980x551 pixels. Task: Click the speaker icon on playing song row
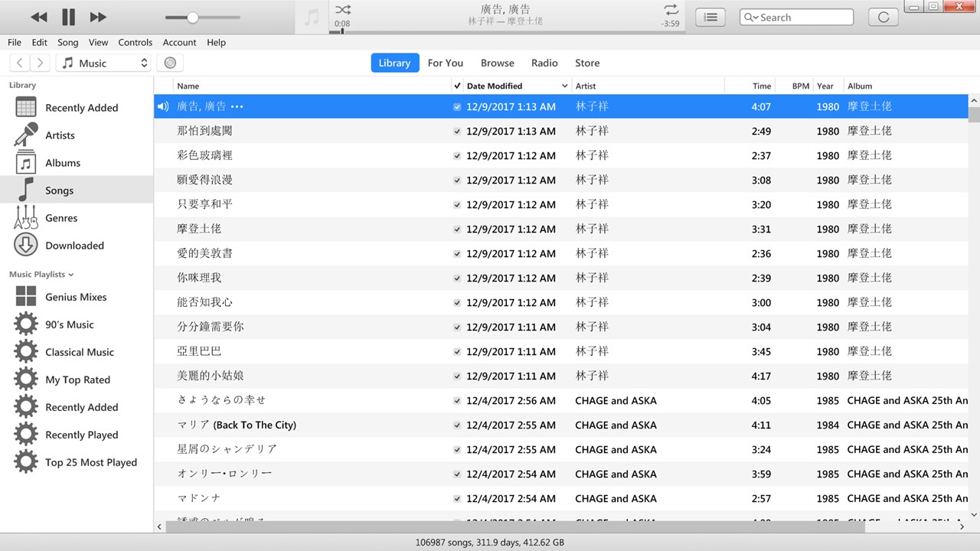click(162, 106)
